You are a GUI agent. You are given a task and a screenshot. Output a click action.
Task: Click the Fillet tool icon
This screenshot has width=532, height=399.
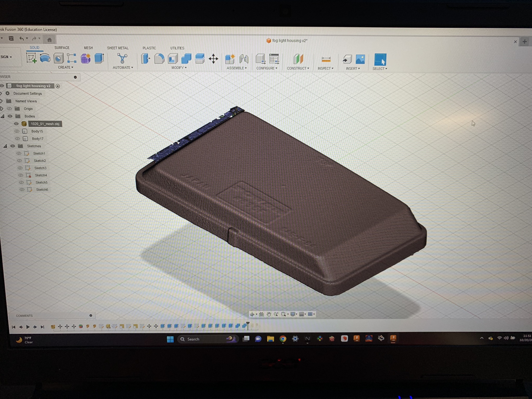click(x=159, y=59)
